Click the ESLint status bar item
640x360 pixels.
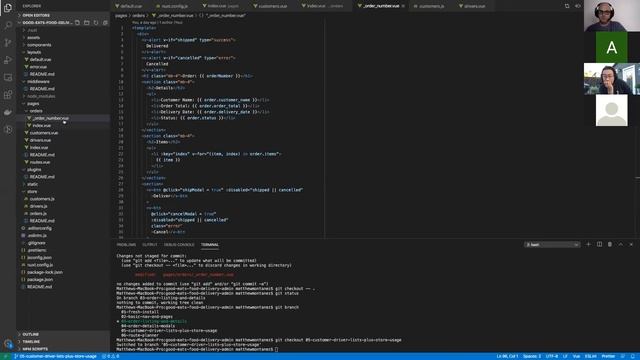[x=591, y=356]
